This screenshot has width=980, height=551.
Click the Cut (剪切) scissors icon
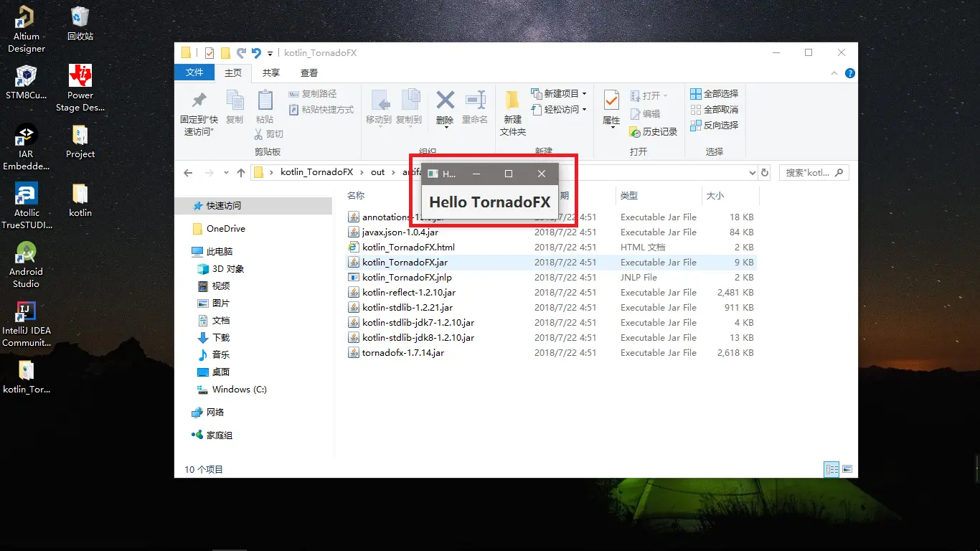tap(259, 134)
